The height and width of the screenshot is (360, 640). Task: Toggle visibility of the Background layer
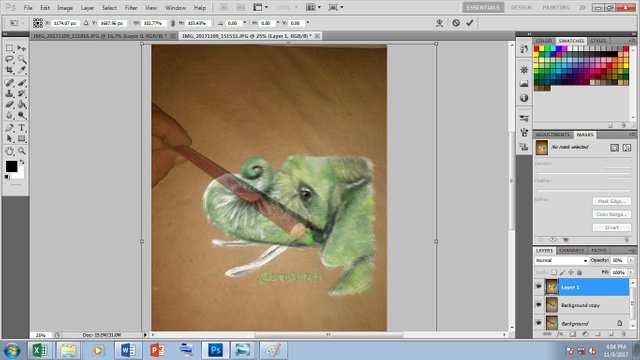tap(539, 323)
